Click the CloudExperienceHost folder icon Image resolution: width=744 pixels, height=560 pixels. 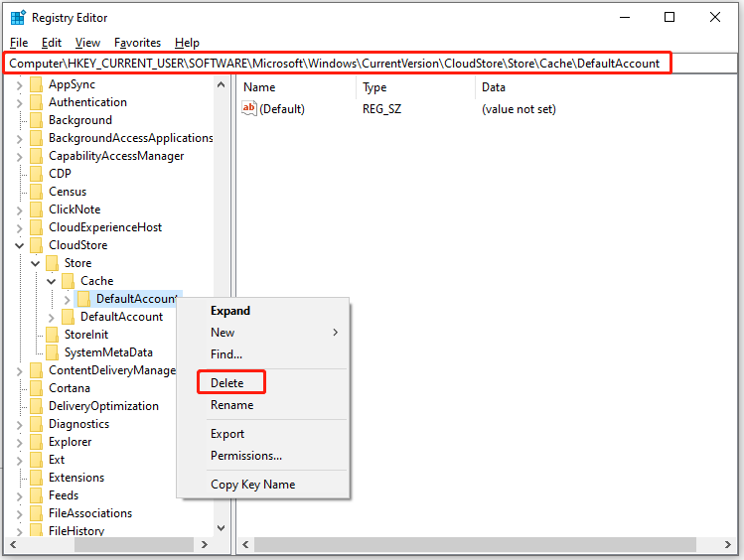(36, 227)
